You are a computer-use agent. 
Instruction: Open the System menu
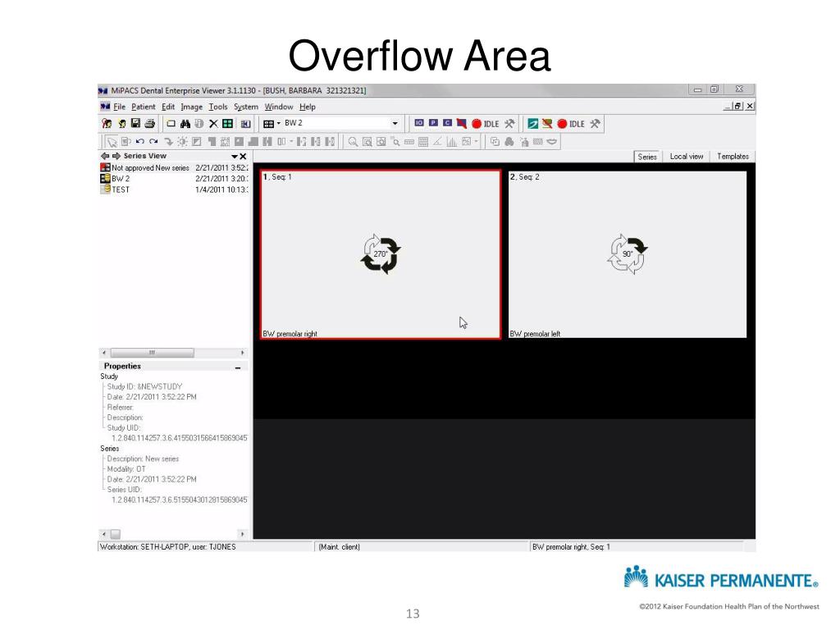click(x=246, y=107)
